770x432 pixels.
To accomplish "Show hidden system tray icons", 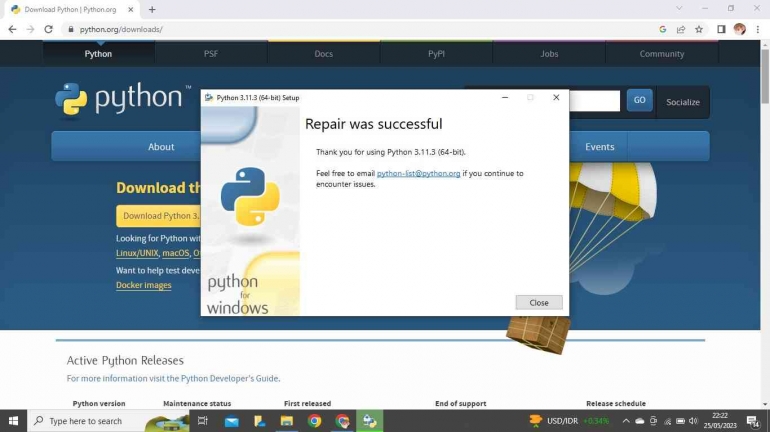I will (x=626, y=421).
